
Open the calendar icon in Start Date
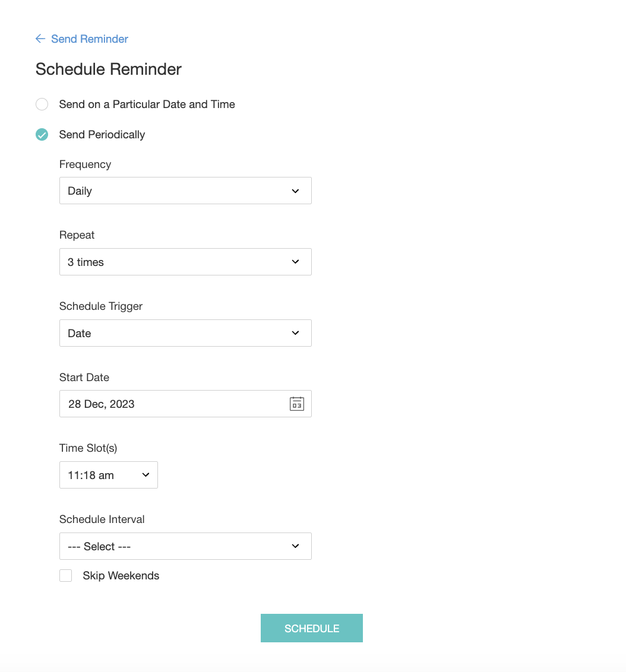coord(296,404)
